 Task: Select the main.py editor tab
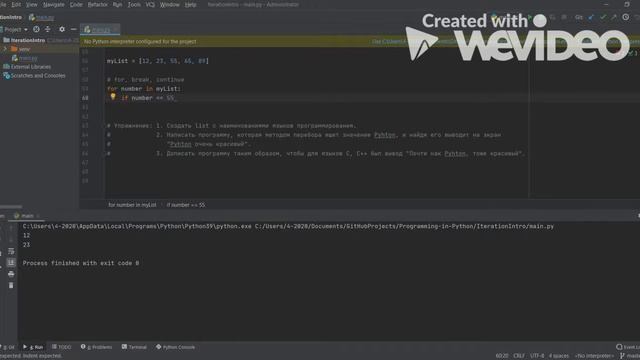click(x=100, y=29)
